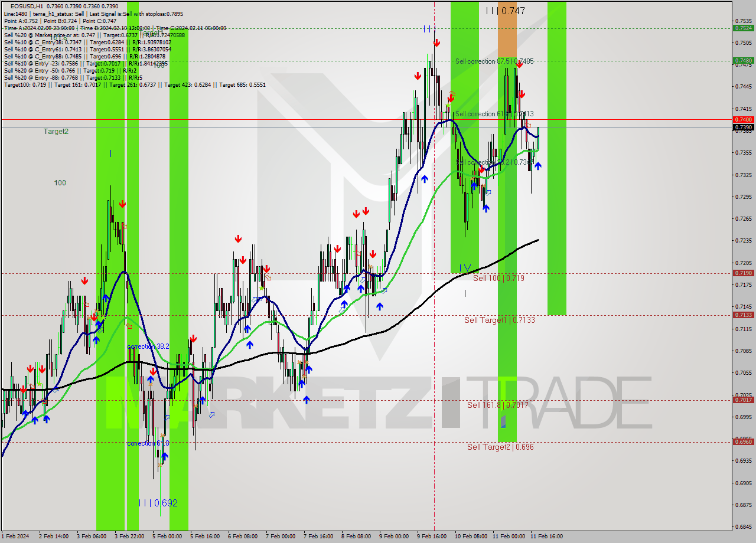This screenshot has width=756, height=543.
Task: Click the 'Sell Target2 | 0.696' label
Action: pos(500,447)
